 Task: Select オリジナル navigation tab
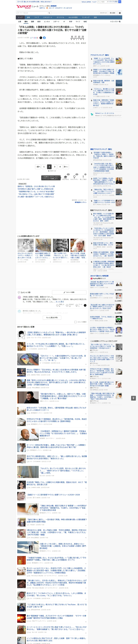(60, 17)
